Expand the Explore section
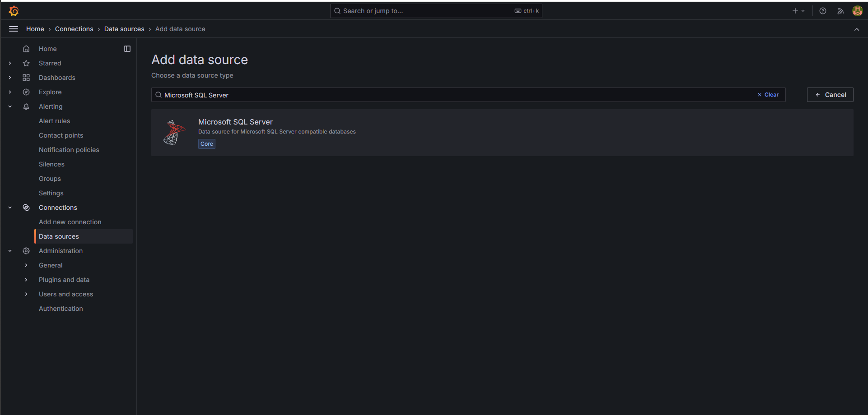Image resolution: width=868 pixels, height=415 pixels. pos(10,92)
